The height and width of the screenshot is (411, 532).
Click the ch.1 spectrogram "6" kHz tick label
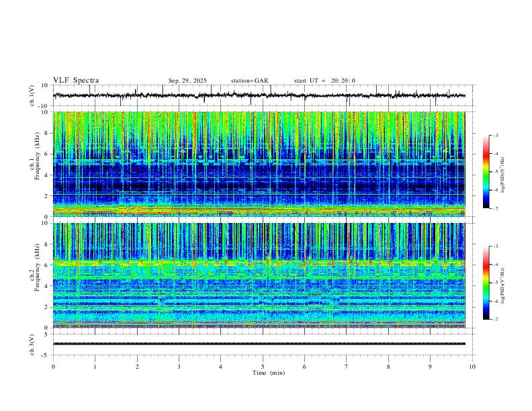[47, 154]
